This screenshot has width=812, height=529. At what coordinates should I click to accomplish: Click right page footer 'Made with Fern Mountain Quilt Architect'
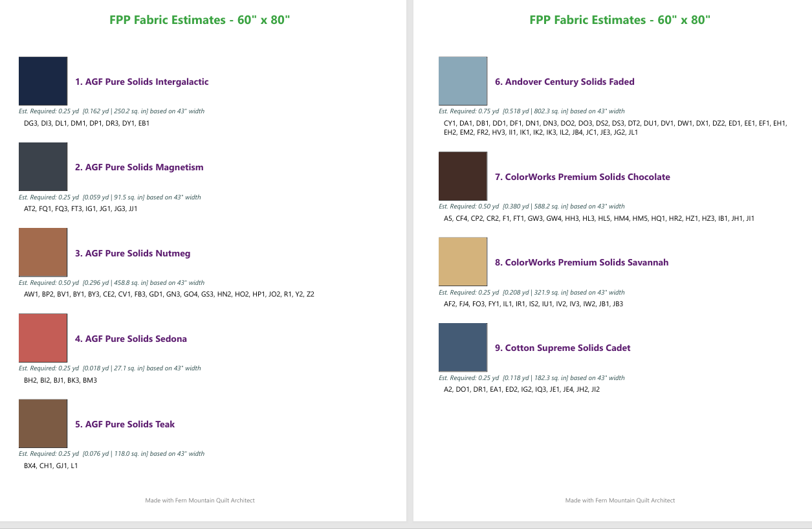coord(620,500)
